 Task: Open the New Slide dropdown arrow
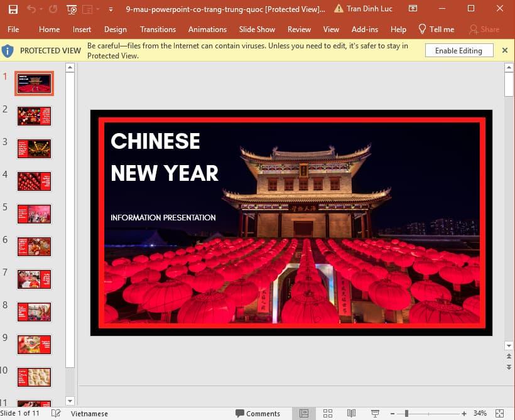pyautogui.click(x=97, y=10)
